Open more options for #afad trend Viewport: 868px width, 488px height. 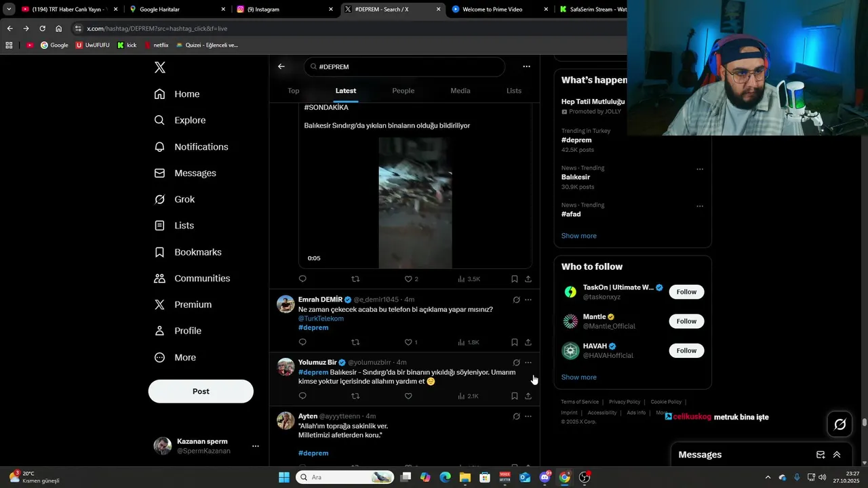point(700,207)
